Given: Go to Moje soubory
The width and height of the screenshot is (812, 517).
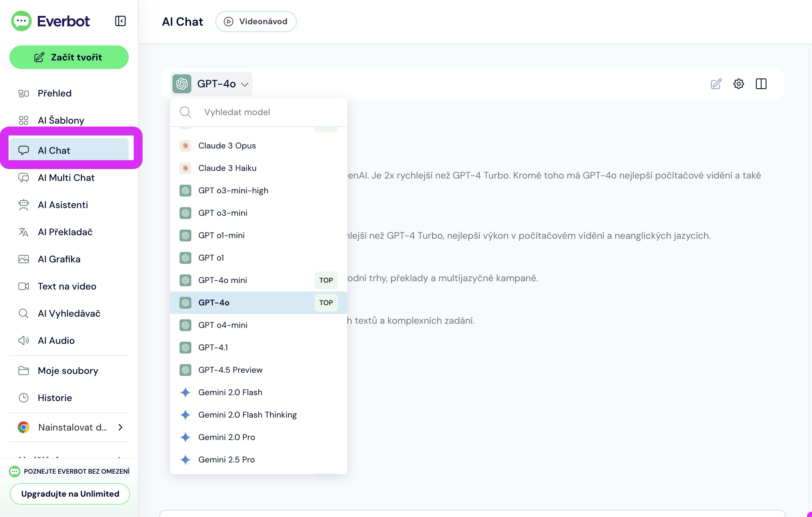Looking at the screenshot, I should 69,370.
